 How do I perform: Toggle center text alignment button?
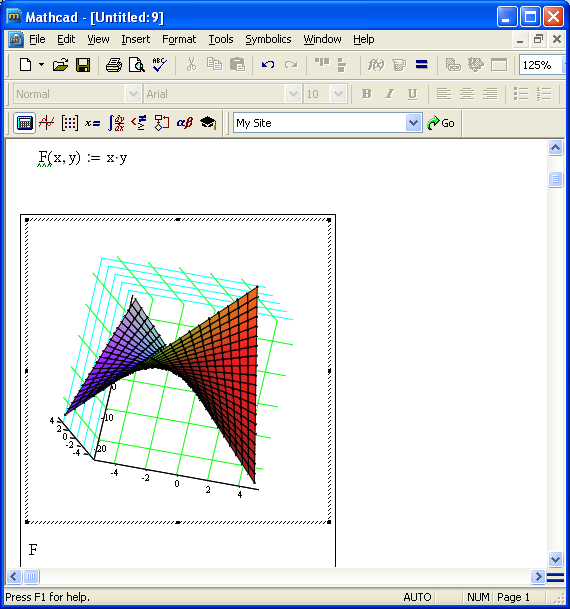pyautogui.click(x=467, y=94)
